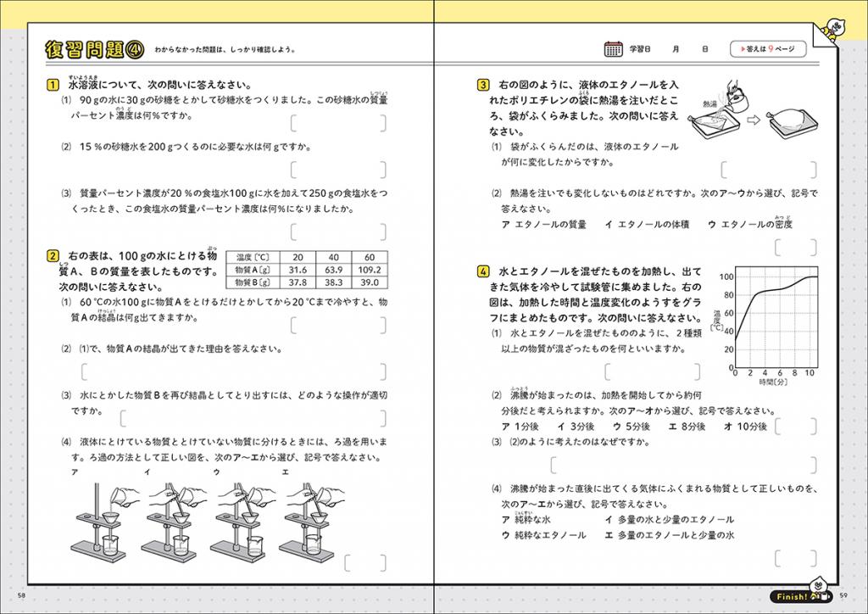Open the 答えは9ページ answer link
The image size is (868, 614).
point(768,49)
